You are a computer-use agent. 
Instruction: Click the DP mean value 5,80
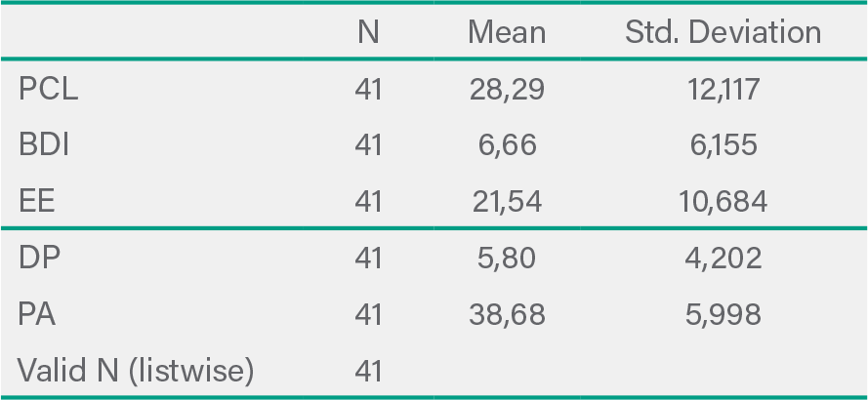point(507,259)
